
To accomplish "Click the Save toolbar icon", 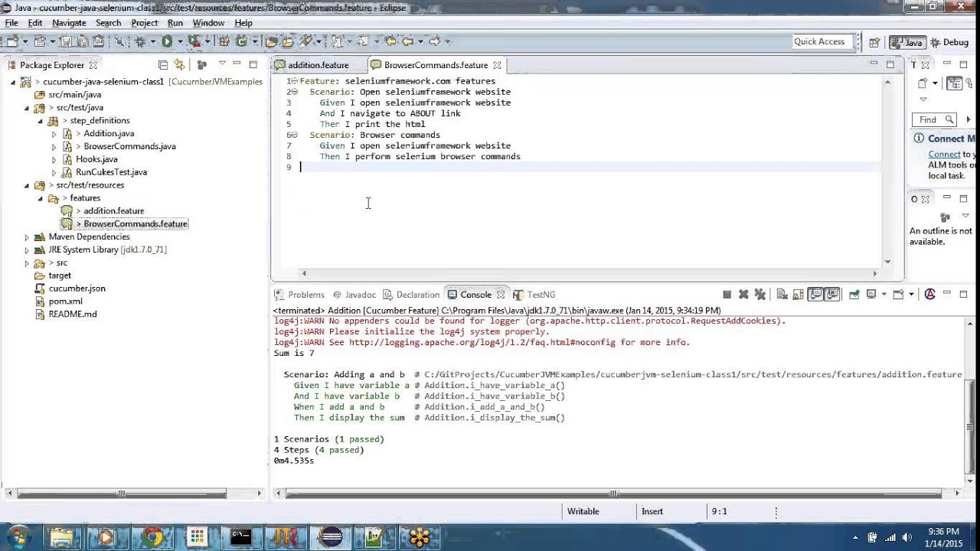I will point(66,41).
